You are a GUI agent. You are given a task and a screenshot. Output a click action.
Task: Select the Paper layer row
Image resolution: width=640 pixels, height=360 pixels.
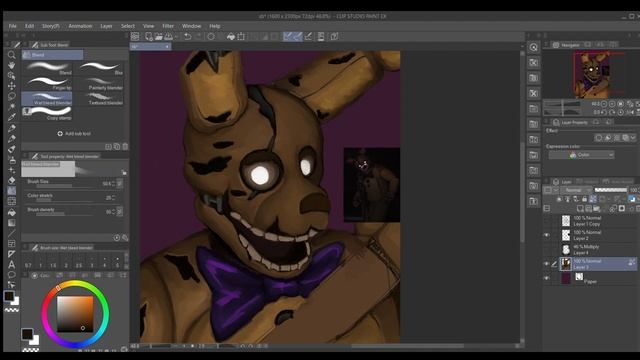coord(597,278)
